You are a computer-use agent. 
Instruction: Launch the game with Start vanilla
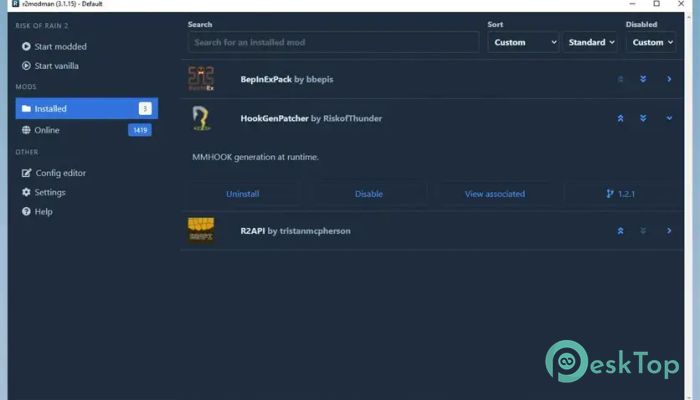tap(50, 66)
